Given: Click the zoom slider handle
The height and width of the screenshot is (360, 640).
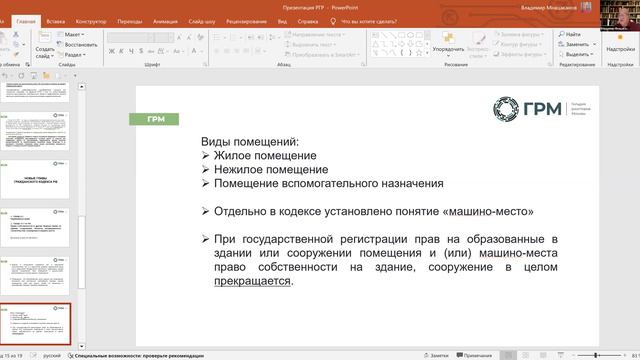Looking at the screenshot, I should tap(596, 356).
